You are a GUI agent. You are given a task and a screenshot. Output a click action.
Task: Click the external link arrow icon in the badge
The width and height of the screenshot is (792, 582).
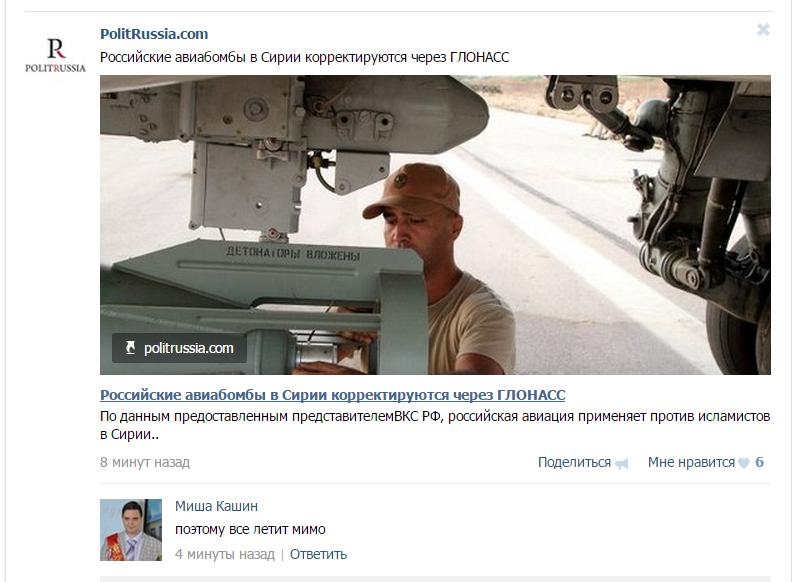(x=130, y=348)
